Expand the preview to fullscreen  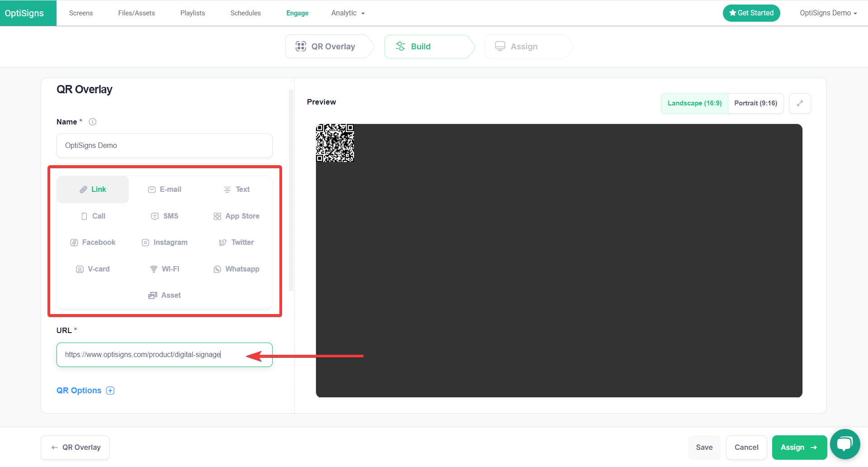click(800, 103)
